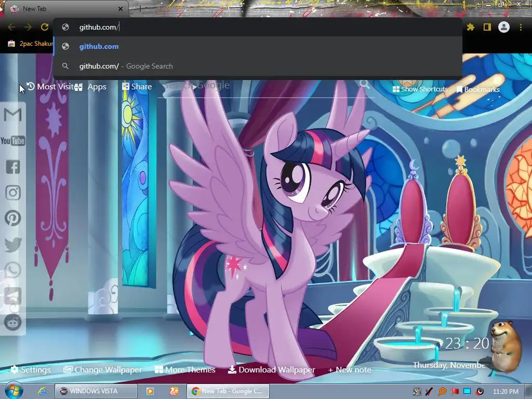532x399 pixels.
Task: Click the blue monitor tray icon
Action: coord(467,392)
